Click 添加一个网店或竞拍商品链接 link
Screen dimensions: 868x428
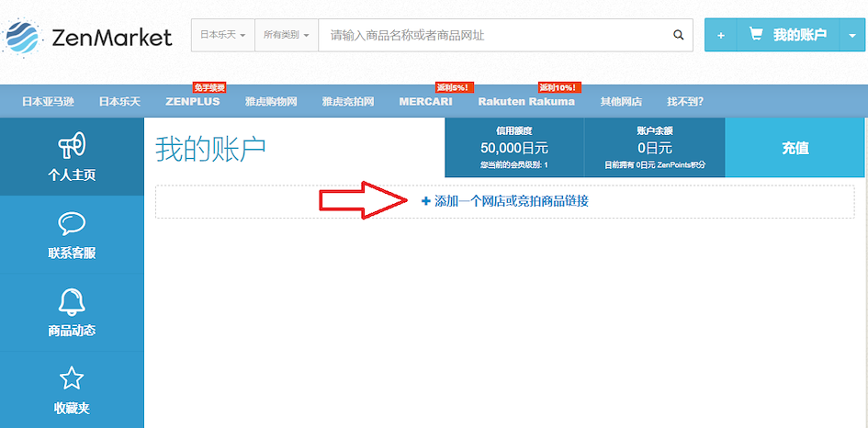tap(505, 201)
